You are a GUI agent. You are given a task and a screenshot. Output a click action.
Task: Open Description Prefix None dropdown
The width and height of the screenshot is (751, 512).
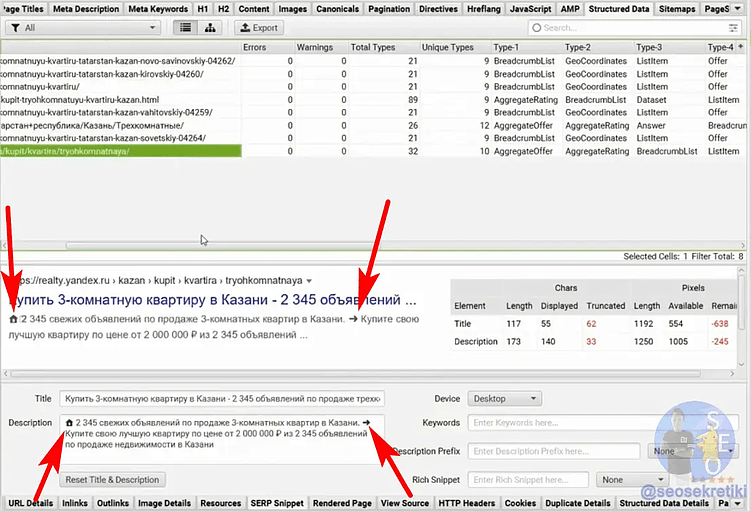pyautogui.click(x=692, y=451)
